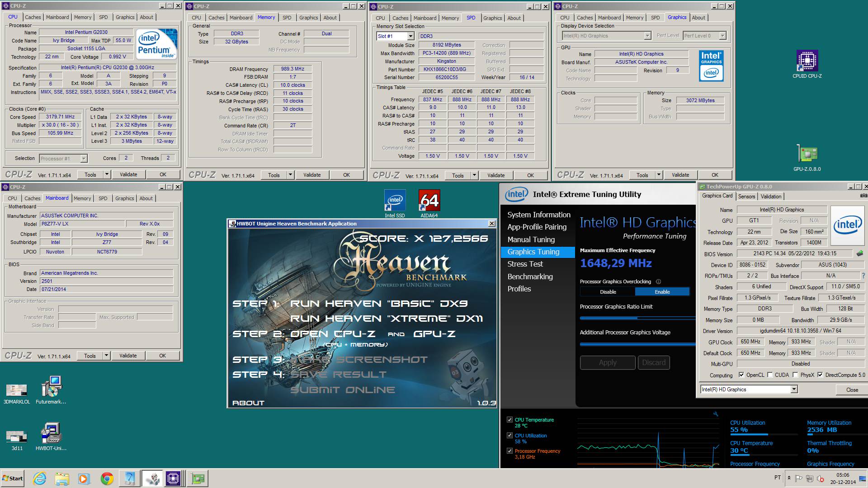868x488 pixels.
Task: Expand Tools arrow in CPU tab window
Action: point(107,174)
